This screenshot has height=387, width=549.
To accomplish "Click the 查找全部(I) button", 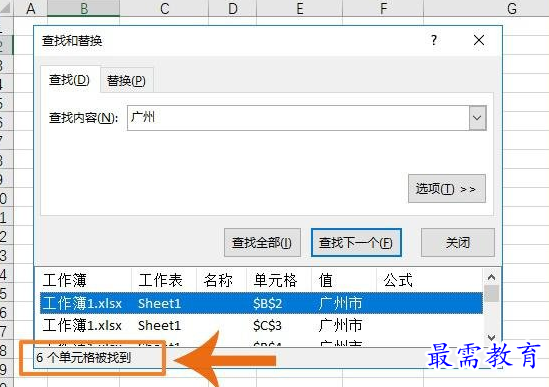I will 262,242.
